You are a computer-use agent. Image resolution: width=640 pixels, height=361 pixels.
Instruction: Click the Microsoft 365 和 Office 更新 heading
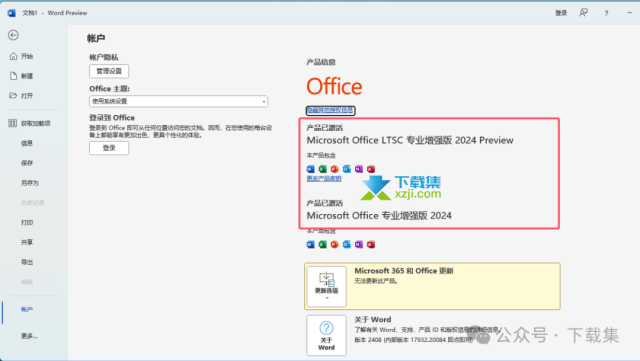404,271
